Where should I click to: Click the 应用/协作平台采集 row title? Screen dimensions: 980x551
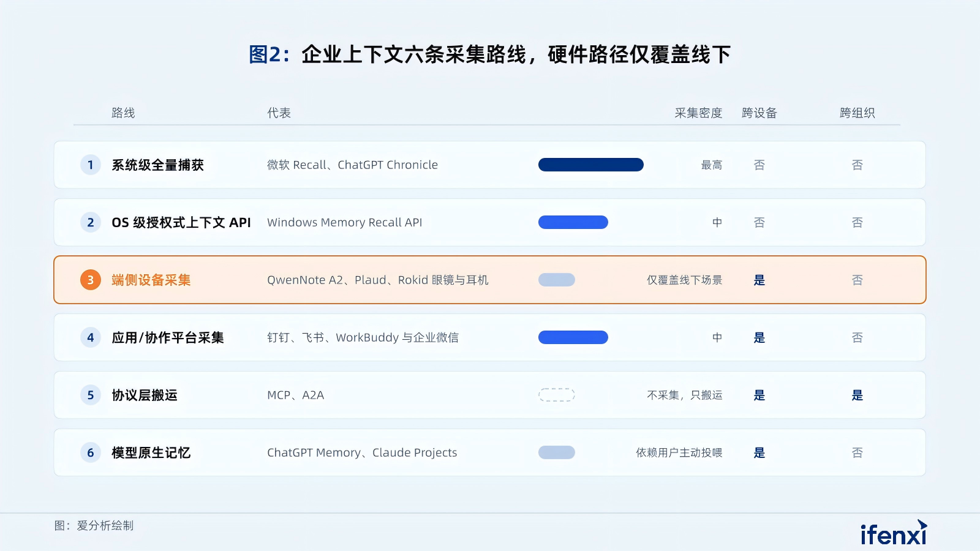[168, 337]
